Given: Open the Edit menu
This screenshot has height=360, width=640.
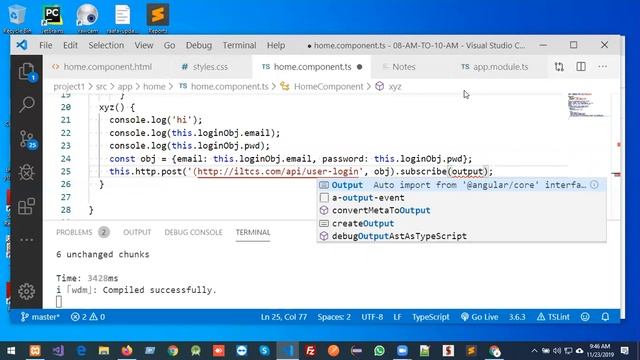Looking at the screenshot, I should point(70,45).
